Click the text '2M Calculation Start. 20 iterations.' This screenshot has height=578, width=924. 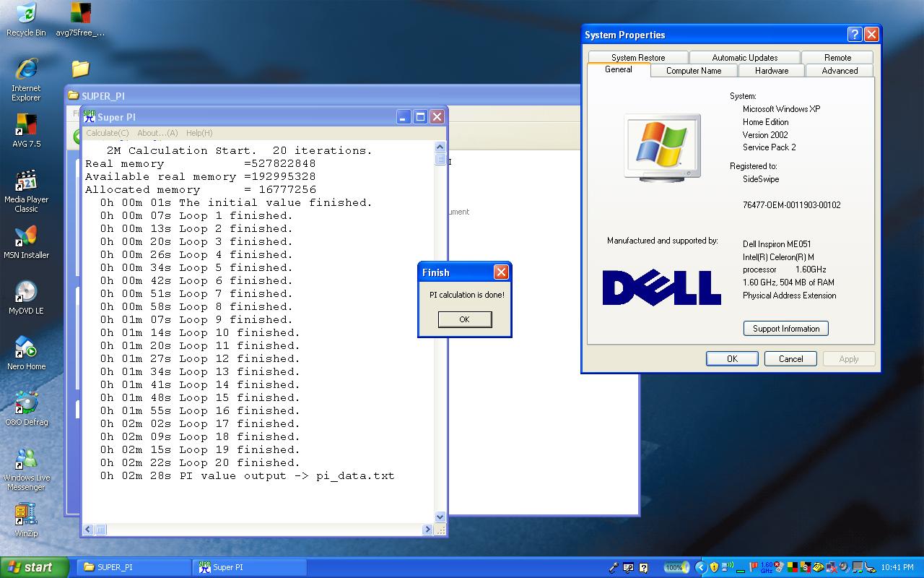click(240, 151)
